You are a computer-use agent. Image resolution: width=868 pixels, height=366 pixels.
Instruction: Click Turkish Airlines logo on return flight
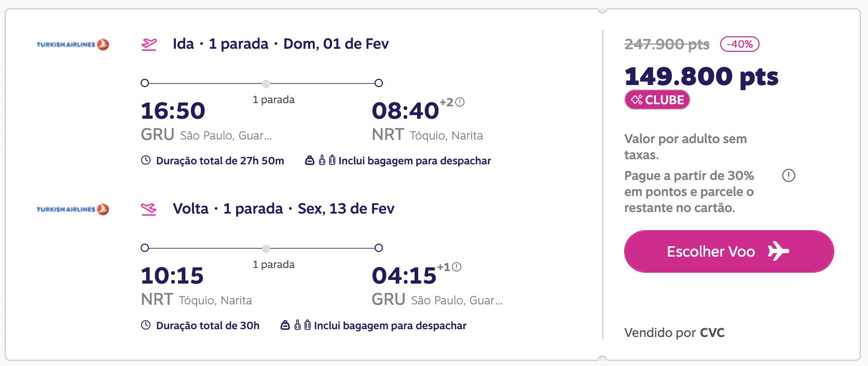(73, 209)
